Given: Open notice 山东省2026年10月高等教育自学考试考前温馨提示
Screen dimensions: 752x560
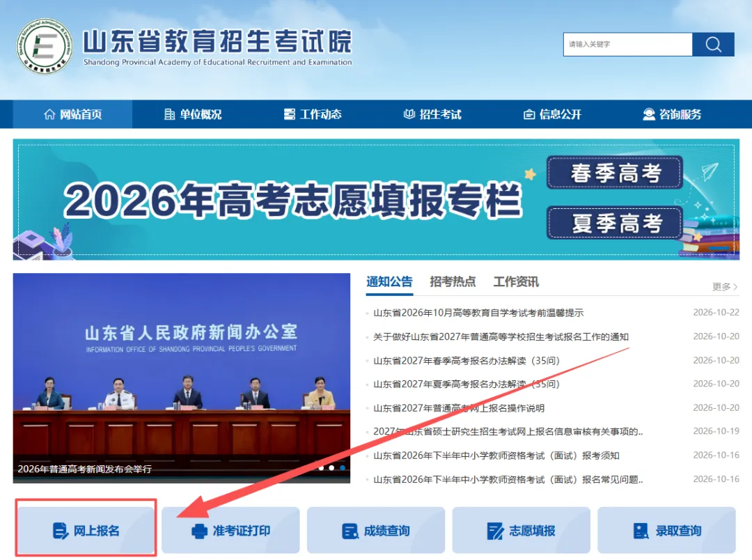Looking at the screenshot, I should tap(478, 313).
